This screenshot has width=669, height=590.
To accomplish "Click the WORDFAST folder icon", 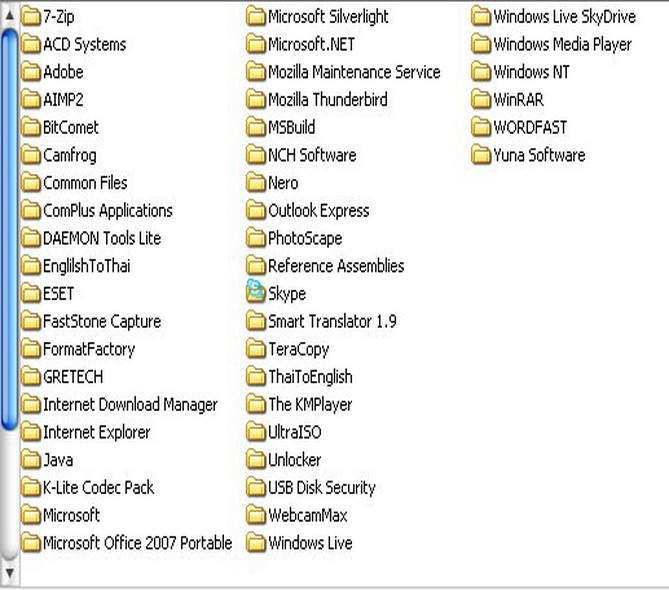I will [x=481, y=127].
